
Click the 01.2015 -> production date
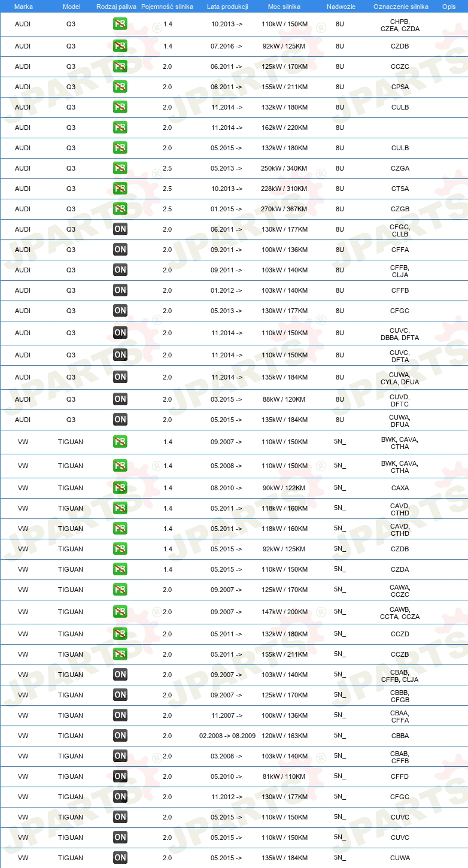point(227,209)
